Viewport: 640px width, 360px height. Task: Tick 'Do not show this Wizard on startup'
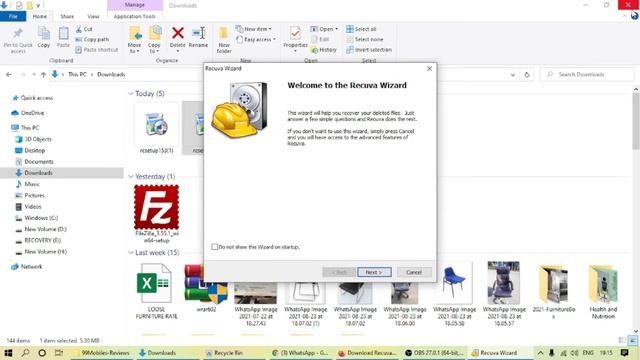[215, 247]
